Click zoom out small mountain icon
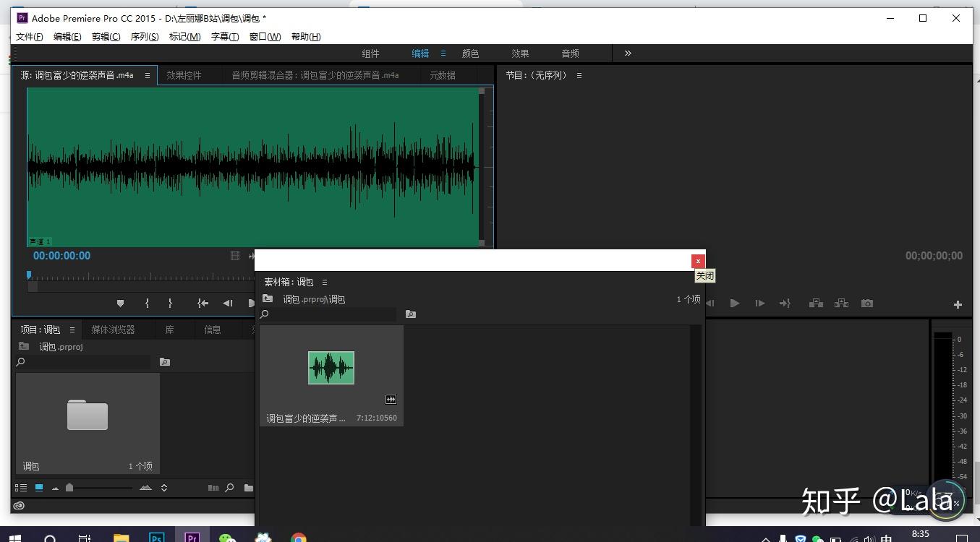The width and height of the screenshot is (980, 542). pos(55,489)
